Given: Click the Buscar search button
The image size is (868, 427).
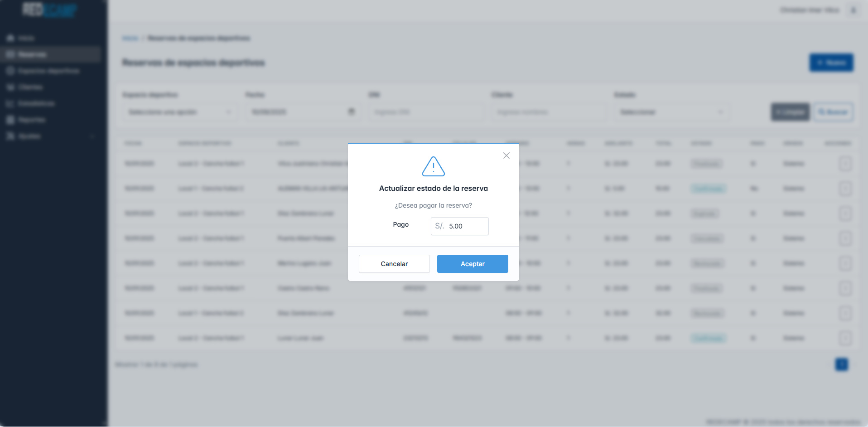Looking at the screenshot, I should coord(833,112).
